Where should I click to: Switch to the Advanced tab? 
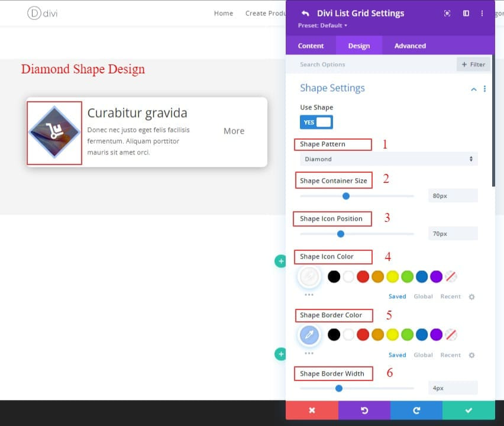(x=409, y=46)
